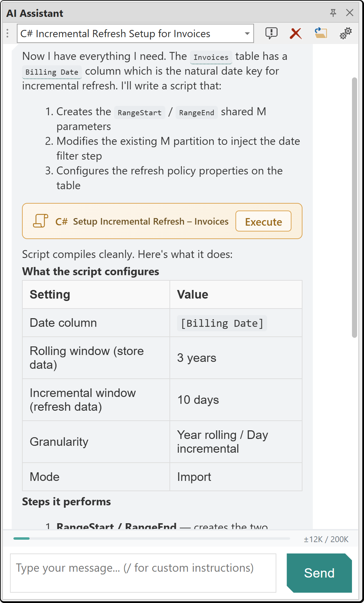Send a message with the Send button
The image size is (364, 603).
point(319,573)
